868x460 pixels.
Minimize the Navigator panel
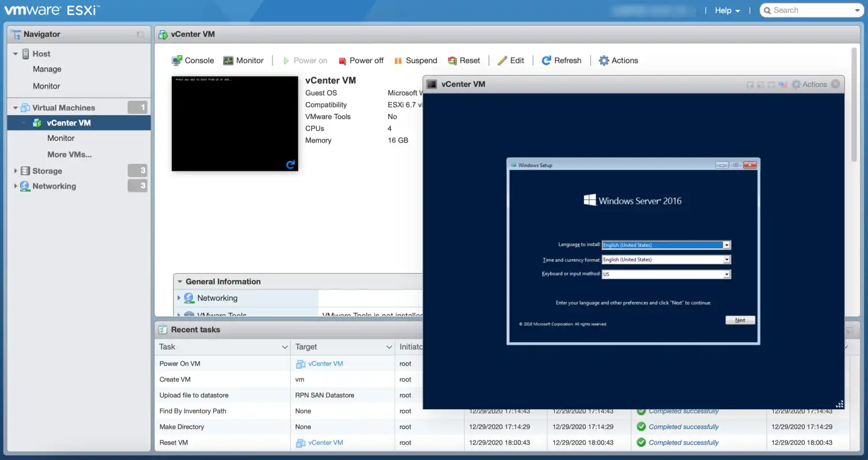click(x=140, y=34)
